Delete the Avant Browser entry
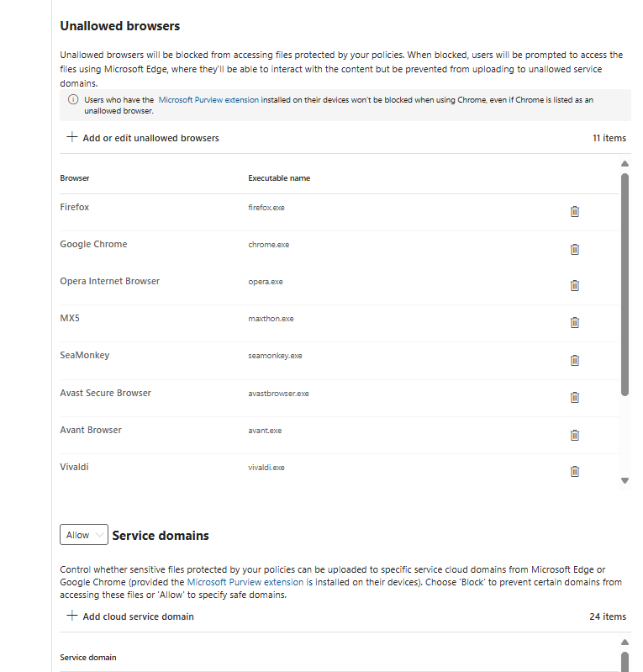Image resolution: width=643 pixels, height=672 pixels. coord(575,435)
